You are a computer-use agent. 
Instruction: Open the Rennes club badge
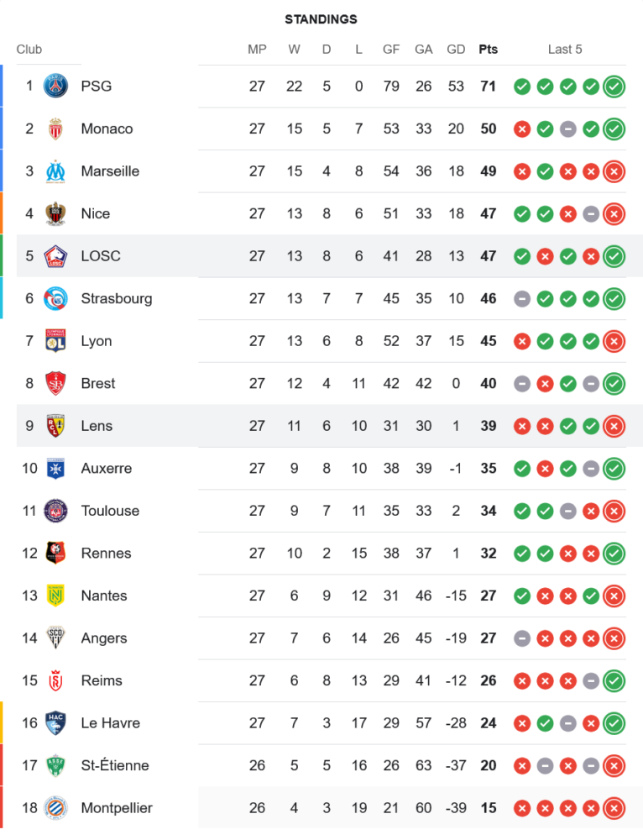(x=55, y=553)
